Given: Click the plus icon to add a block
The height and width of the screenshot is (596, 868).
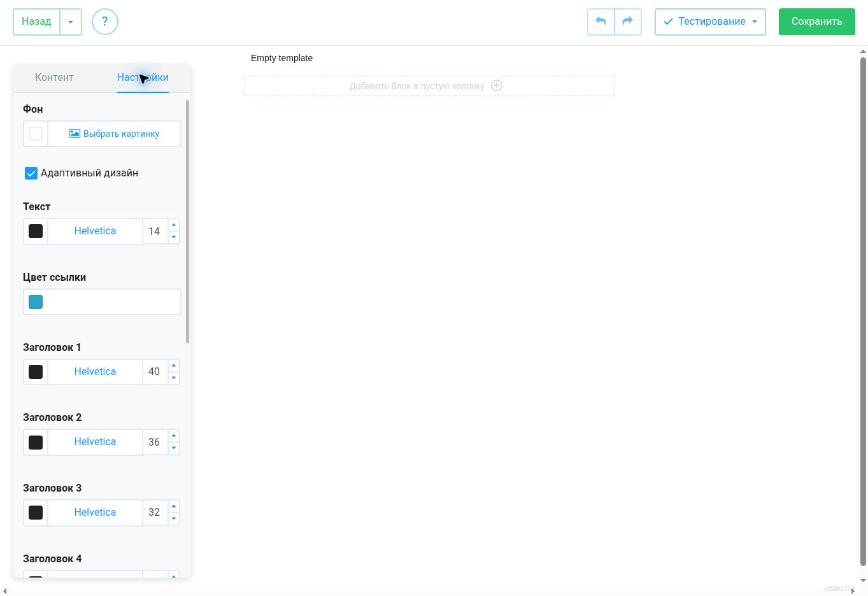Looking at the screenshot, I should click(497, 85).
